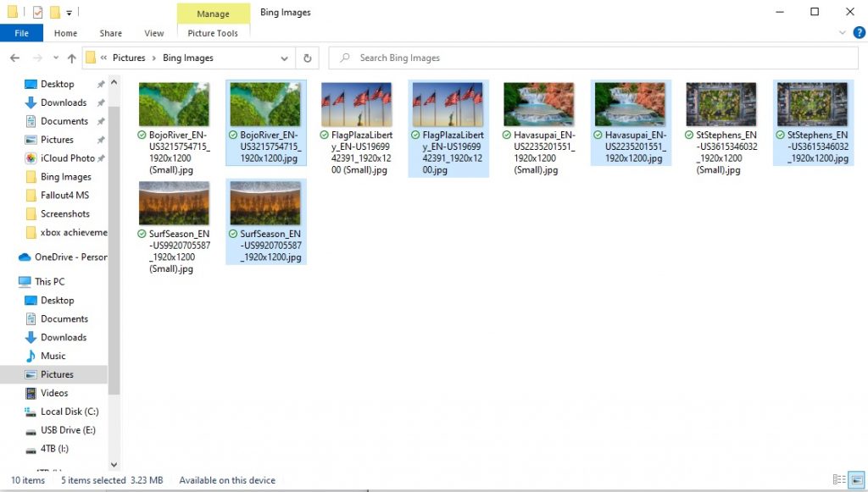
Task: Open iCloud Photos in the sidebar
Action: [x=67, y=158]
